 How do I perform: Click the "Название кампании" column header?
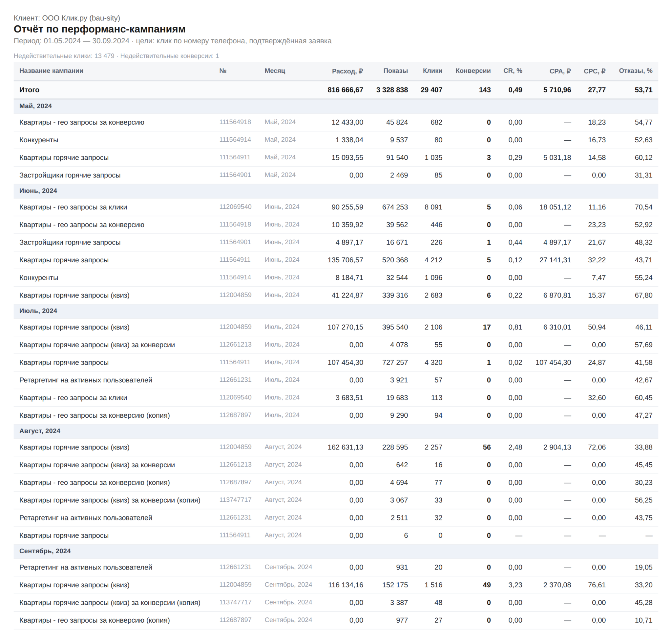52,70
